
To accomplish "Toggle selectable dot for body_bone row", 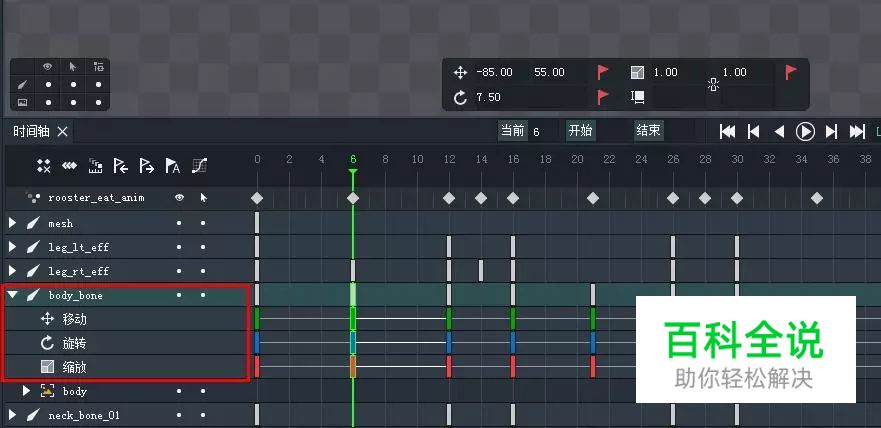I will point(203,295).
